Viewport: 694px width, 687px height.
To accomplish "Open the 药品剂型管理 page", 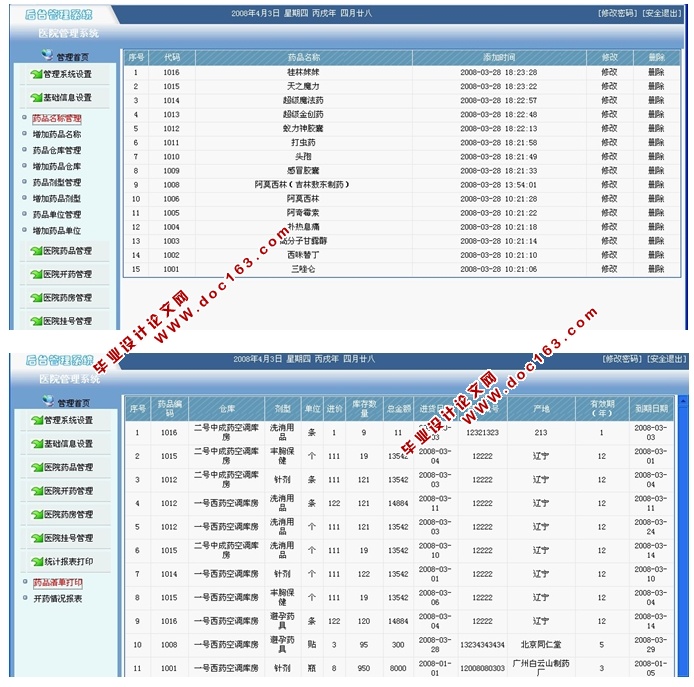I will click(x=57, y=182).
